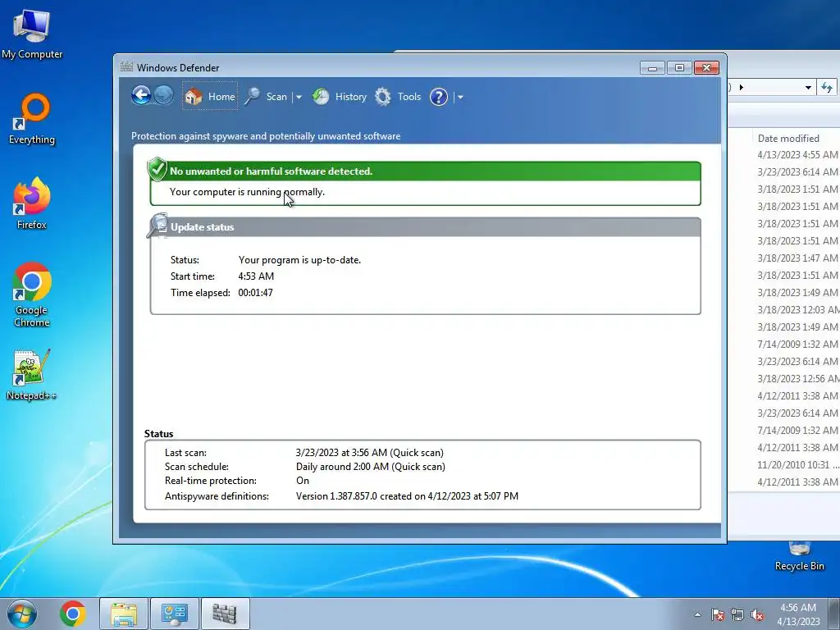Click the Tools gear icon
The image size is (840, 630).
(x=382, y=97)
